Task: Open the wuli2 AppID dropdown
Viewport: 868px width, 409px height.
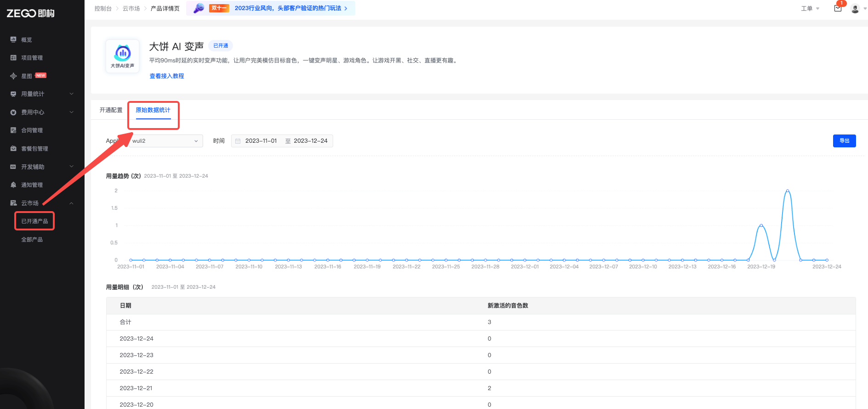Action: coord(165,141)
